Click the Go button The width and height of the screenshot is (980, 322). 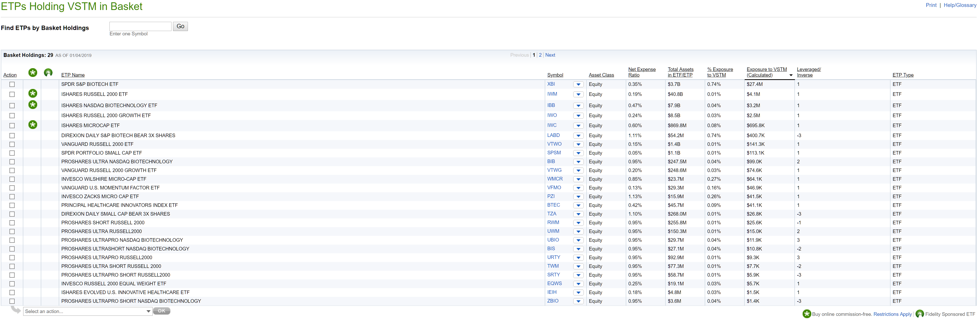point(180,26)
